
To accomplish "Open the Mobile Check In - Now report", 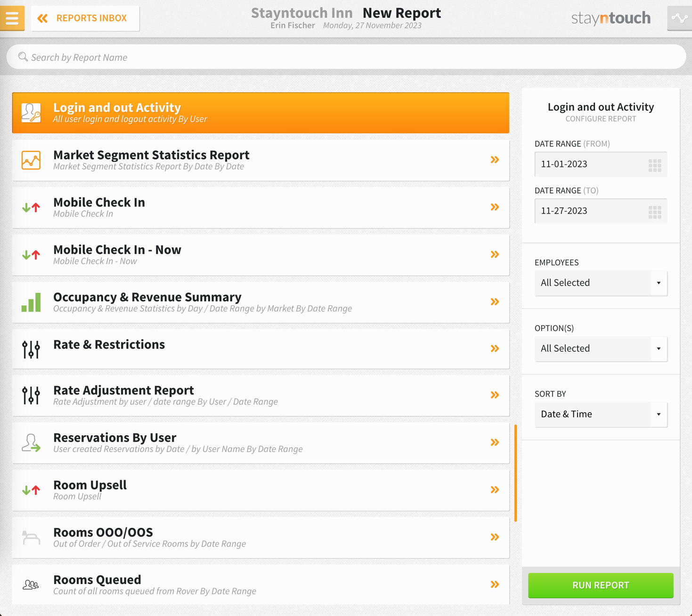I will coord(261,255).
